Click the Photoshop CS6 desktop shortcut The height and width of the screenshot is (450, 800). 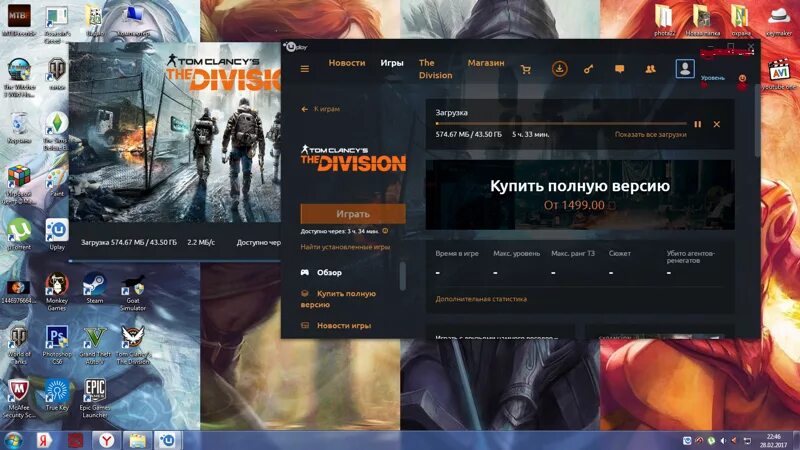coord(57,345)
